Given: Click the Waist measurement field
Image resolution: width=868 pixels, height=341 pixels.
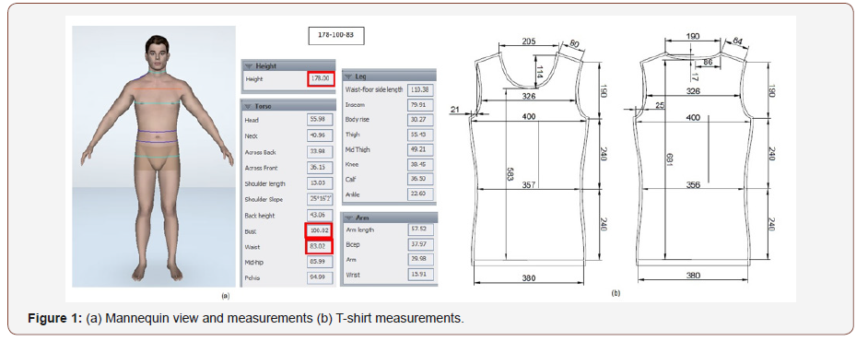Looking at the screenshot, I should coord(319,247).
